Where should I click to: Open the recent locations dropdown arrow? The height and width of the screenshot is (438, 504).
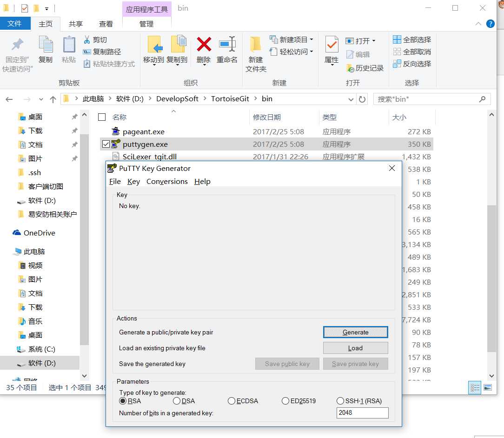pos(41,99)
